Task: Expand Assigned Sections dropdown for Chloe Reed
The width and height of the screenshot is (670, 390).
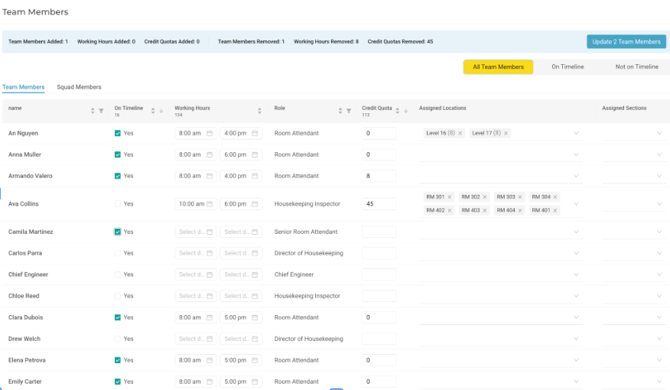Action: point(659,296)
